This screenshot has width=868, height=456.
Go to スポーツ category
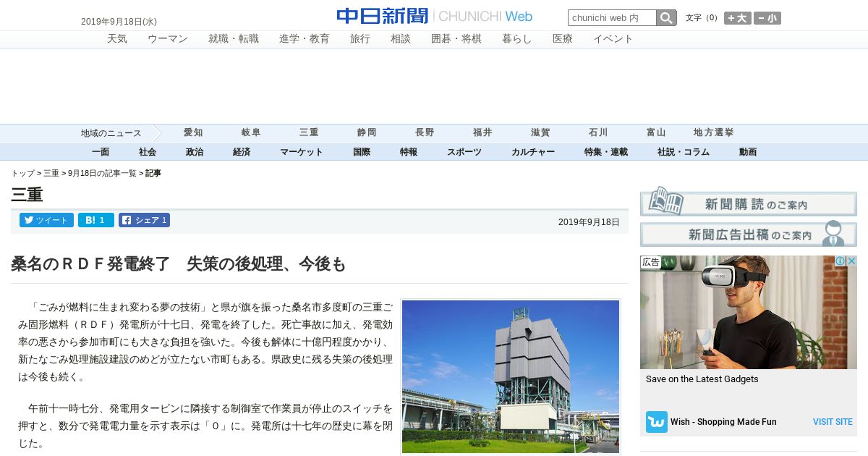coord(464,152)
